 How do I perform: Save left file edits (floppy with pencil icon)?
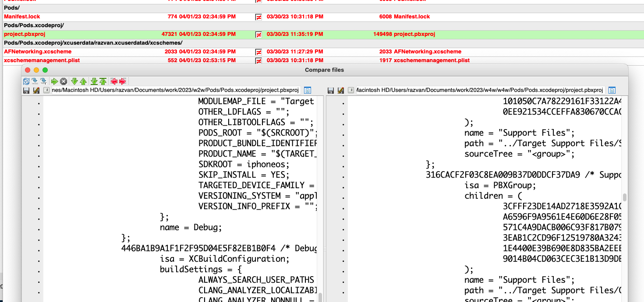(x=35, y=90)
